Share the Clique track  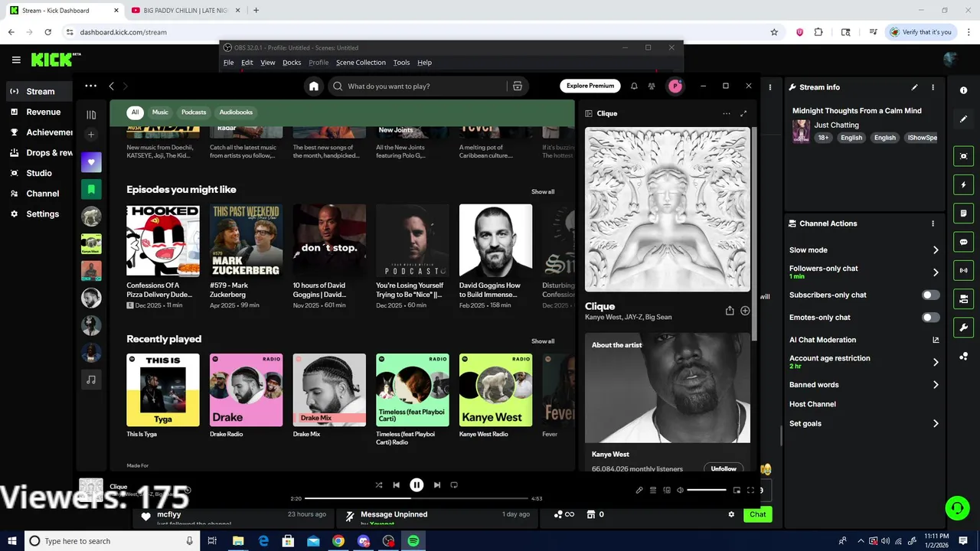[730, 311]
